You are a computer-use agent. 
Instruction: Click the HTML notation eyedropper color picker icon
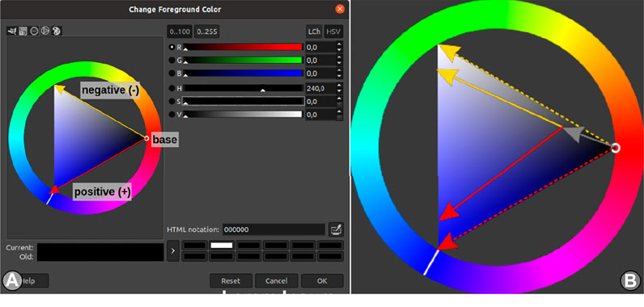click(337, 229)
